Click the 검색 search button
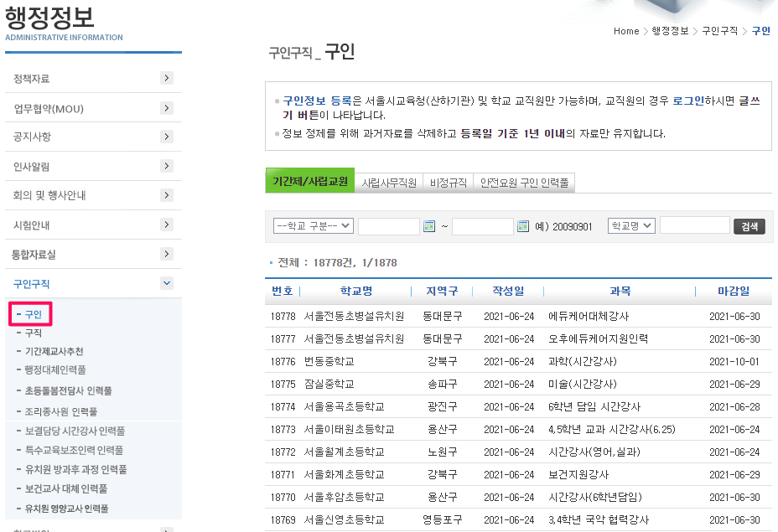The image size is (778, 532). point(749,226)
